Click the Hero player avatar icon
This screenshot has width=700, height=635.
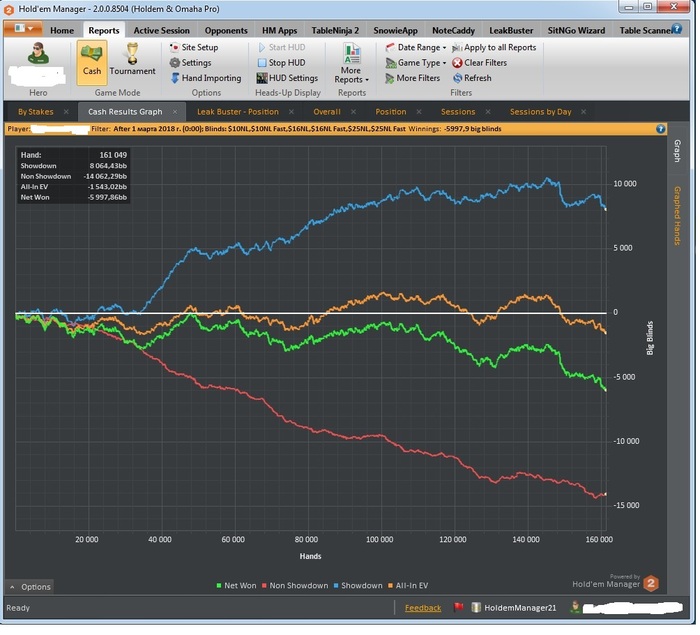(38, 54)
